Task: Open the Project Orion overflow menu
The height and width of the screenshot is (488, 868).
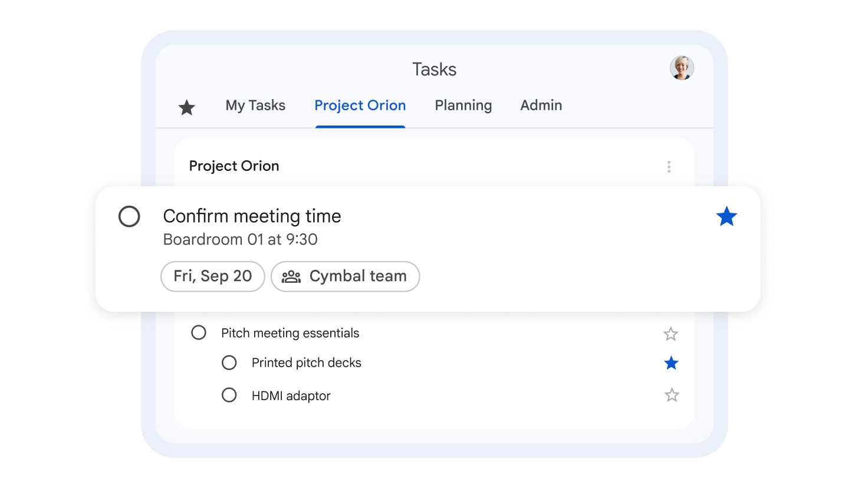Action: (669, 167)
